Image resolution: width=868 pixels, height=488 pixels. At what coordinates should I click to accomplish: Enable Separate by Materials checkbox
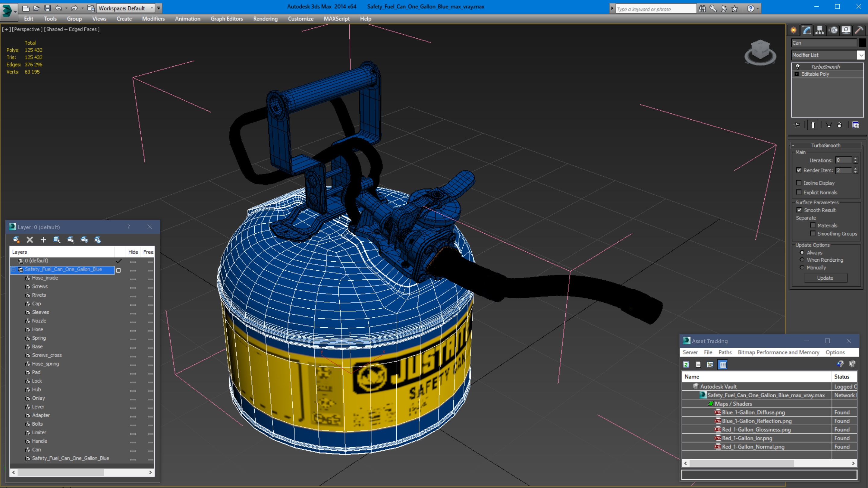click(813, 225)
